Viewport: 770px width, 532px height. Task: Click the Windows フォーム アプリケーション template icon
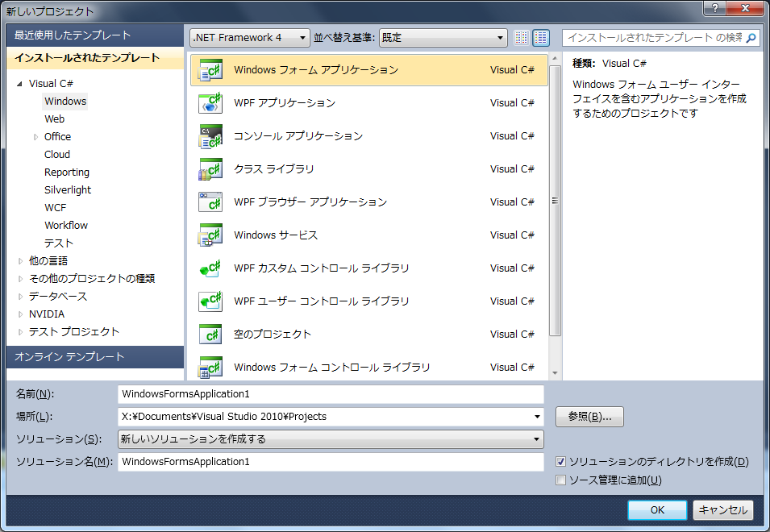[210, 70]
